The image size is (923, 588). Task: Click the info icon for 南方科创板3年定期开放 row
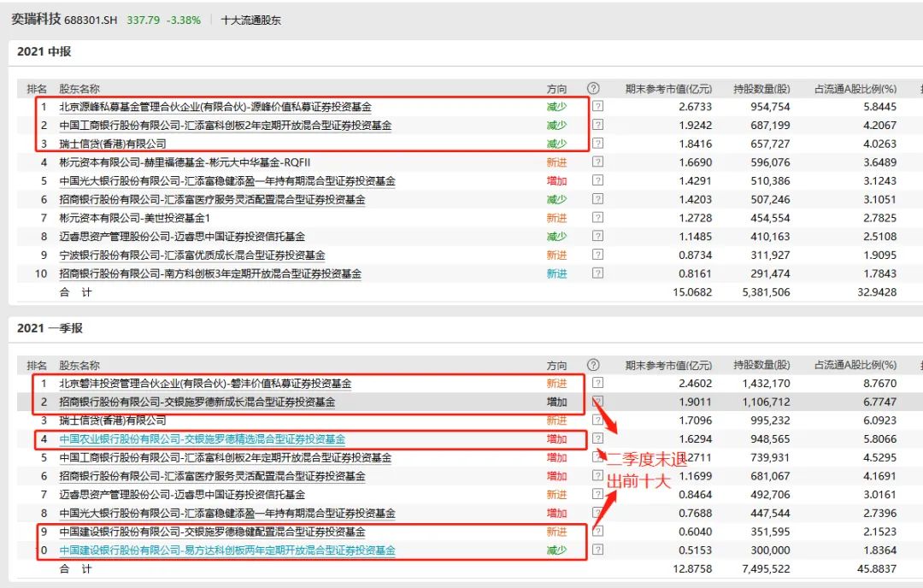tap(598, 273)
